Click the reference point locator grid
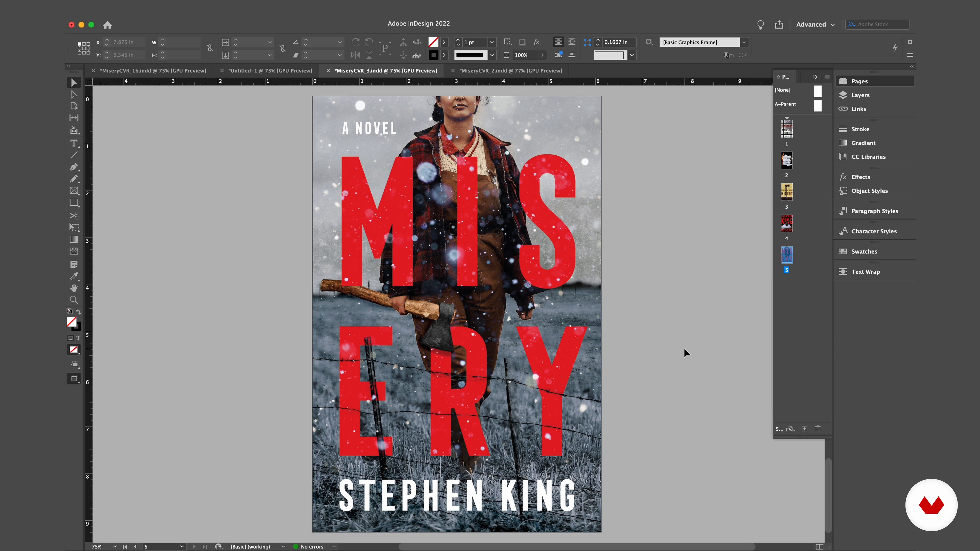Image resolution: width=980 pixels, height=551 pixels. point(84,48)
